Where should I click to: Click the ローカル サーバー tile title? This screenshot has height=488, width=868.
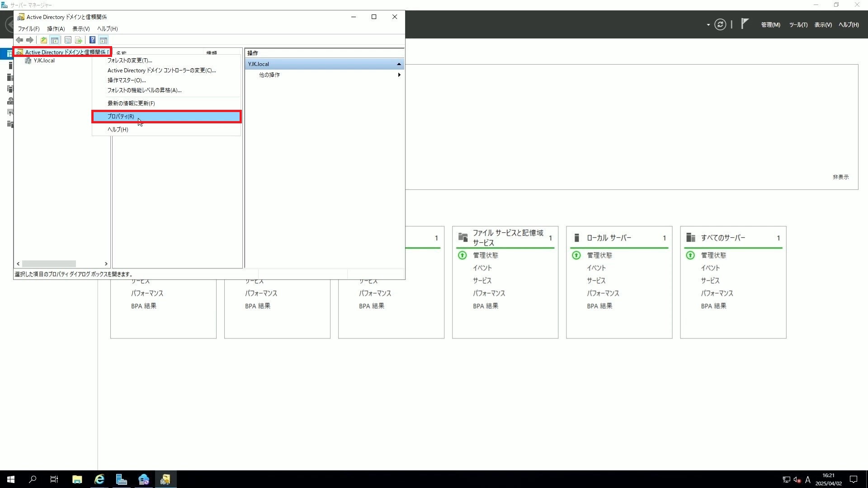[x=609, y=238]
